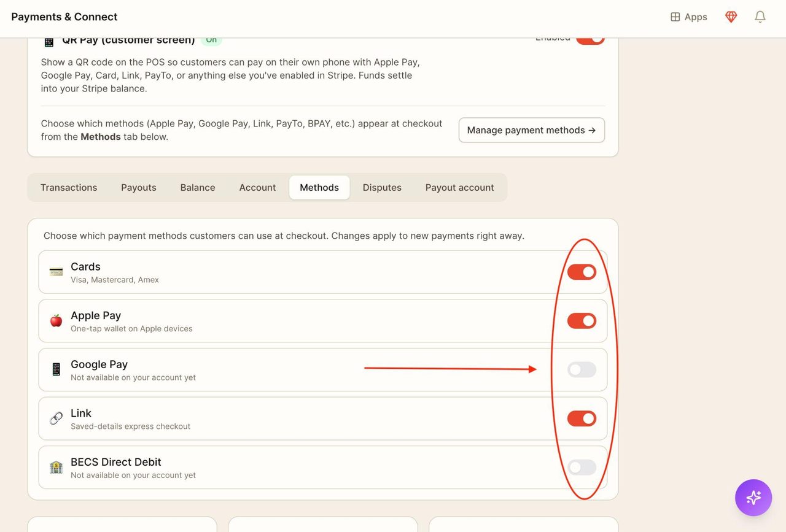786x532 pixels.
Task: Click the One-tap wallet on Apple devices text
Action: pos(131,329)
